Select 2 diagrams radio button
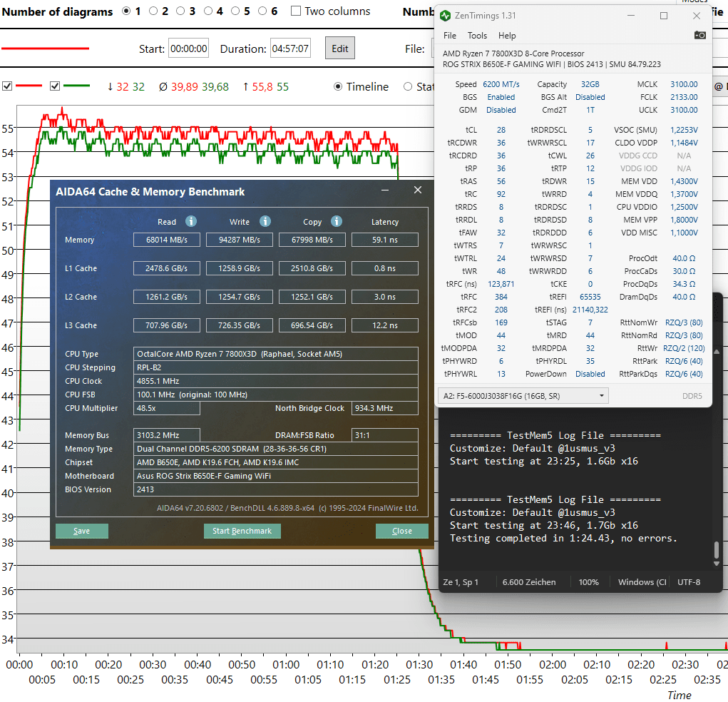This screenshot has width=728, height=702. 153,11
